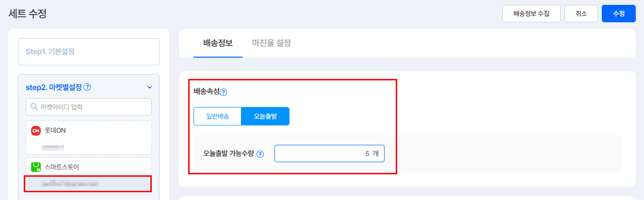The width and height of the screenshot is (644, 200).
Task: Open the 마진율 설정 tab
Action: 271,43
